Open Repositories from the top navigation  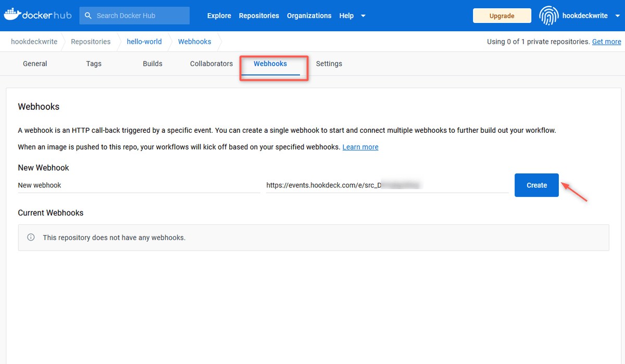(x=259, y=16)
